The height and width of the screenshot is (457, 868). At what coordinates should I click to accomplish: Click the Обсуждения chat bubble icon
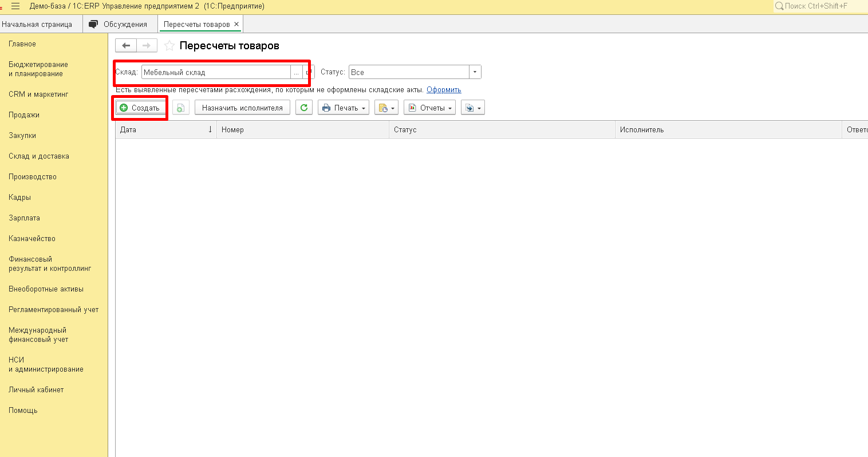tap(93, 24)
